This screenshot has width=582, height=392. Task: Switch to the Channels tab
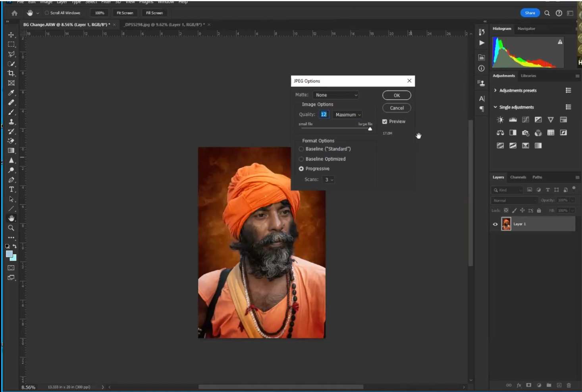pos(518,177)
